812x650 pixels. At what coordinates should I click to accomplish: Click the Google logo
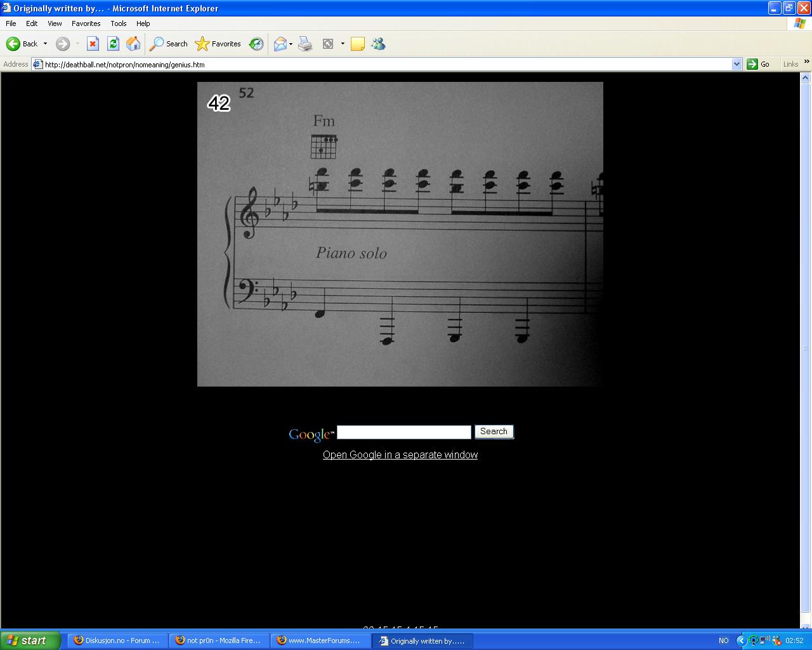(x=311, y=434)
